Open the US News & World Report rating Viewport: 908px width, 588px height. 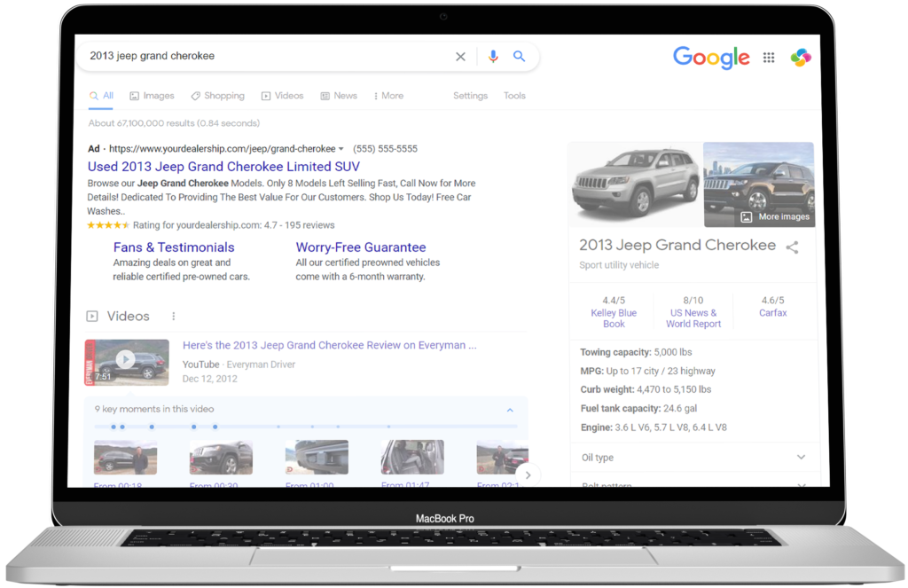click(x=693, y=318)
